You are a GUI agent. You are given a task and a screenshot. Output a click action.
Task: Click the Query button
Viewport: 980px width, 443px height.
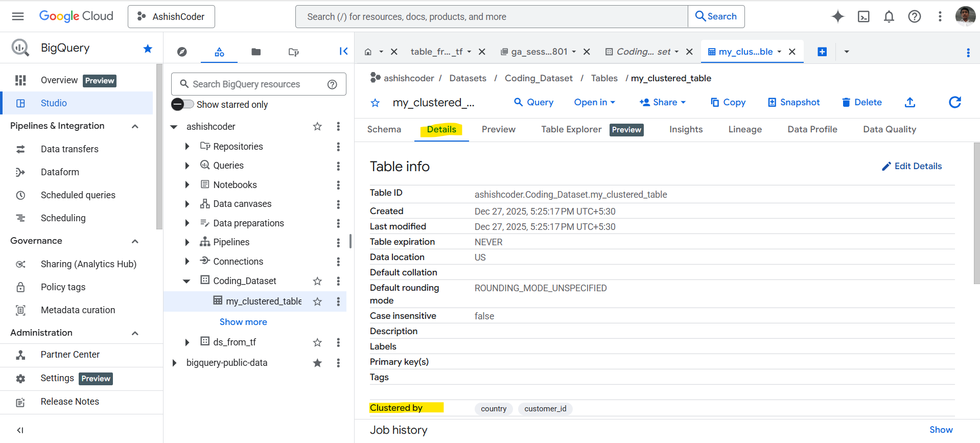533,102
